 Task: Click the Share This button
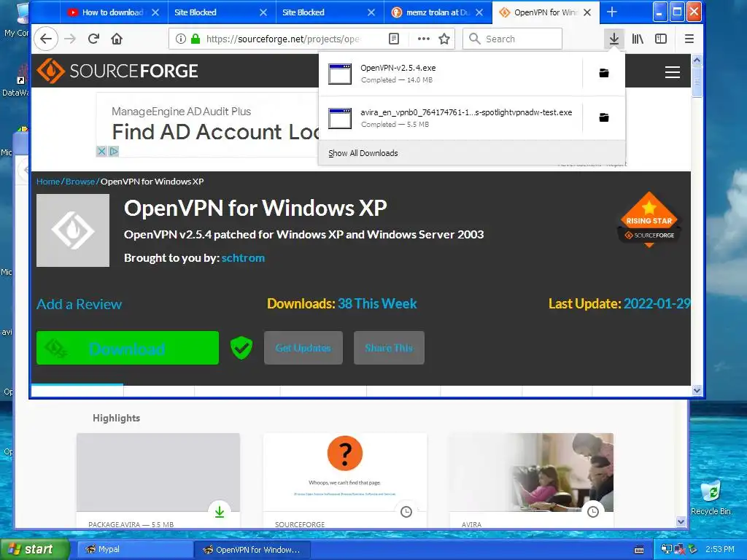[389, 348]
